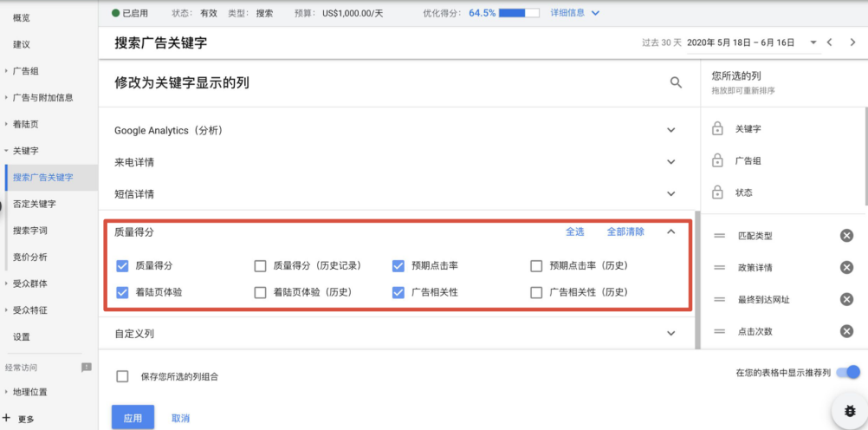Uncheck the 着陆页体验 checkbox
Screen dimensions: 868x430
pyautogui.click(x=122, y=292)
